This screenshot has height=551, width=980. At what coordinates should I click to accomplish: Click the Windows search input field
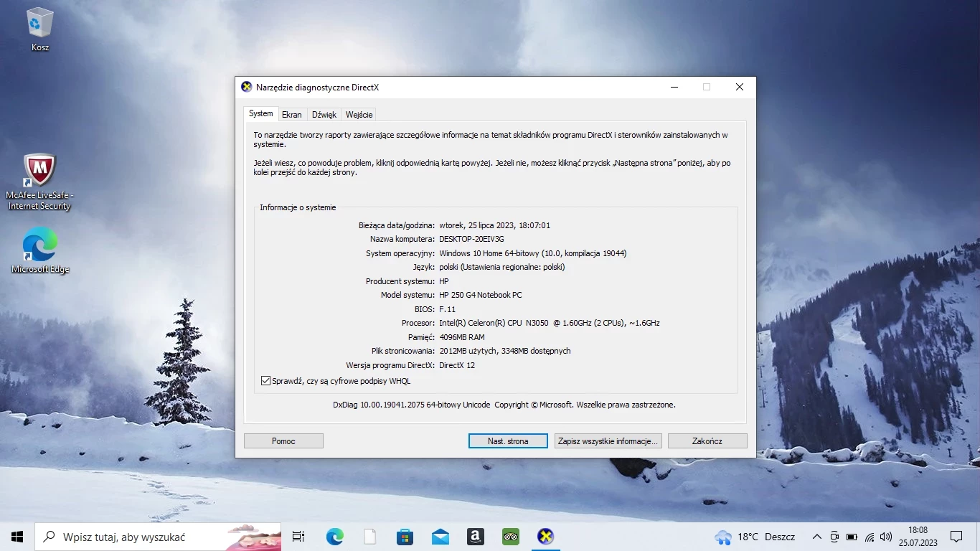pyautogui.click(x=143, y=537)
